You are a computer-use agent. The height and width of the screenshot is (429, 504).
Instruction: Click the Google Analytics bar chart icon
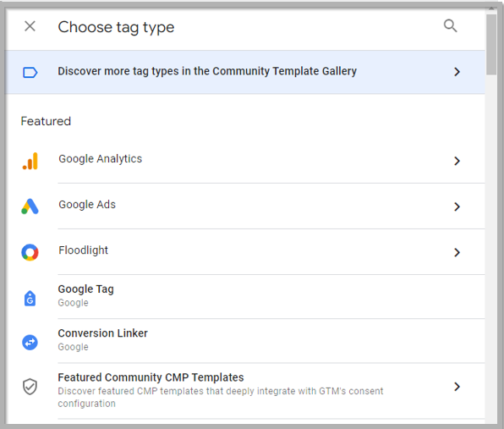[30, 161]
